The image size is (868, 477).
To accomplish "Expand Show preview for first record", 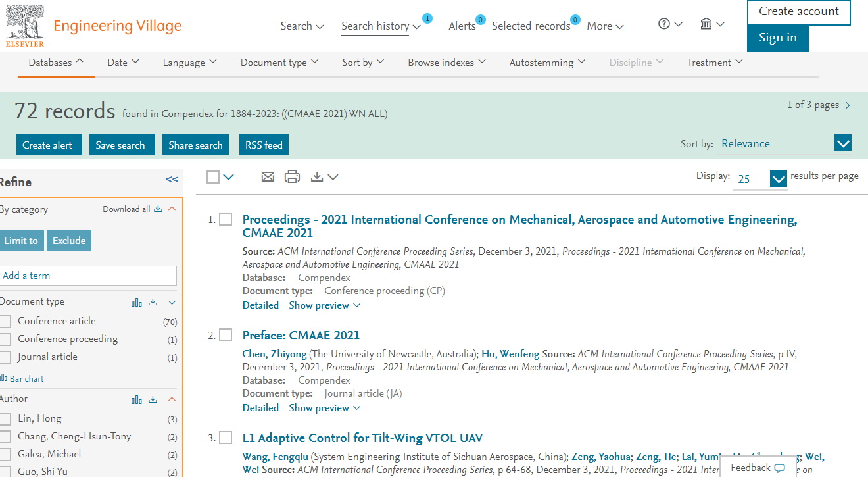I will click(x=325, y=305).
